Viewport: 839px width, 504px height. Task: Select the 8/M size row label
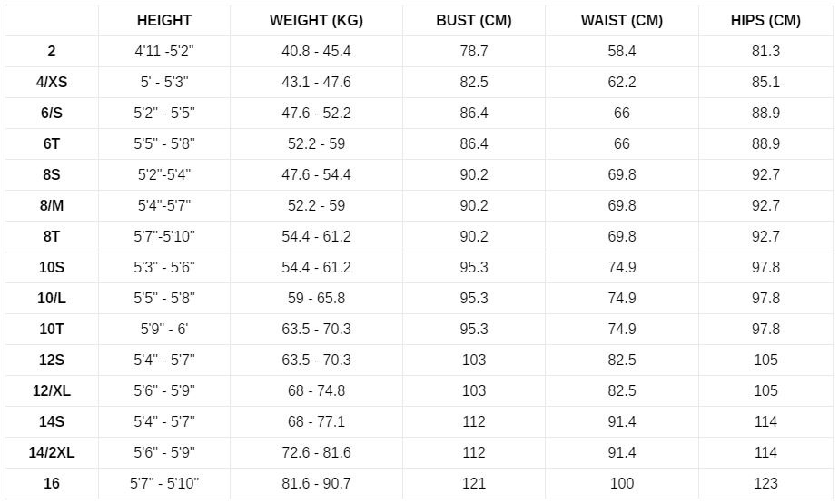[52, 206]
